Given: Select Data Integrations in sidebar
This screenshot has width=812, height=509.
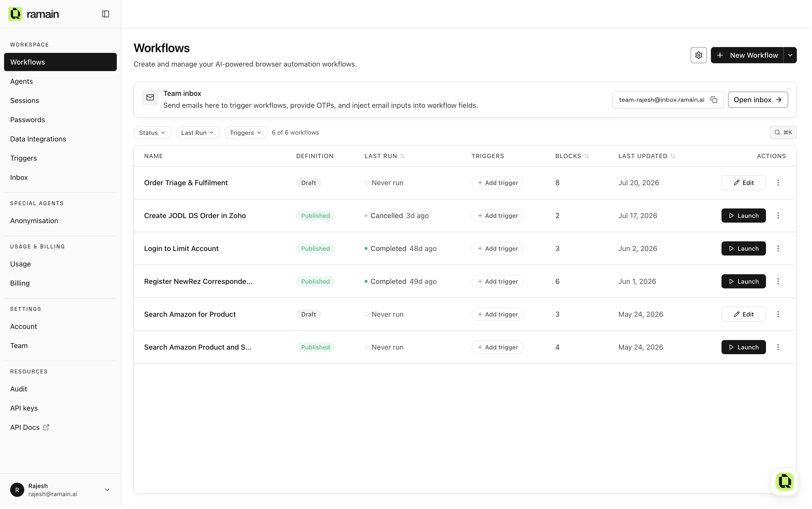Looking at the screenshot, I should [61, 139].
